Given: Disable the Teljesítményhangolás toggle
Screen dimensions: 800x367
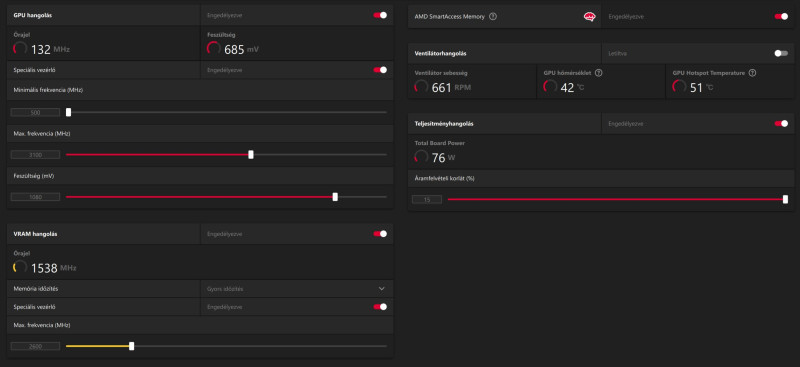Looking at the screenshot, I should click(781, 124).
